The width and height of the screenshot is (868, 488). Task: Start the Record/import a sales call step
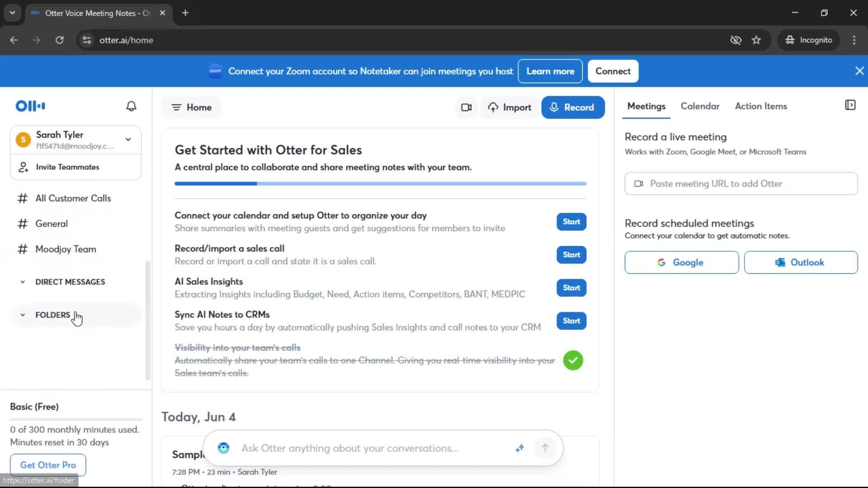pos(571,255)
